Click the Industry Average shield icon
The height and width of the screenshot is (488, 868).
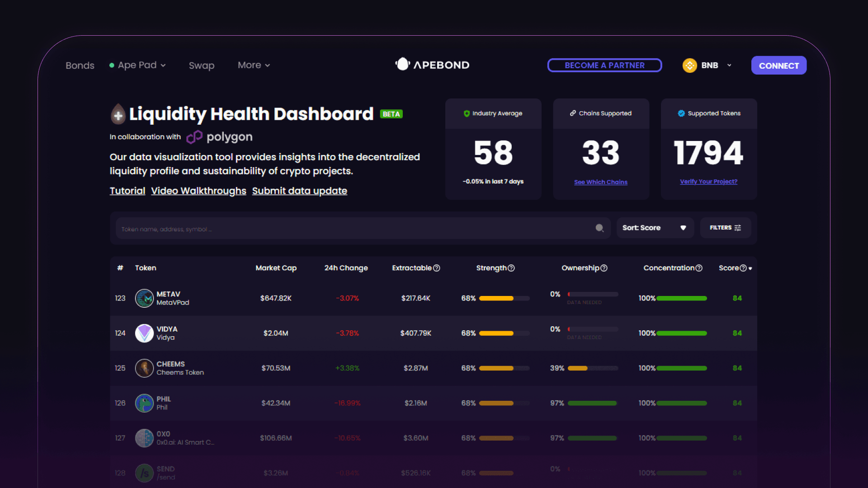point(467,113)
